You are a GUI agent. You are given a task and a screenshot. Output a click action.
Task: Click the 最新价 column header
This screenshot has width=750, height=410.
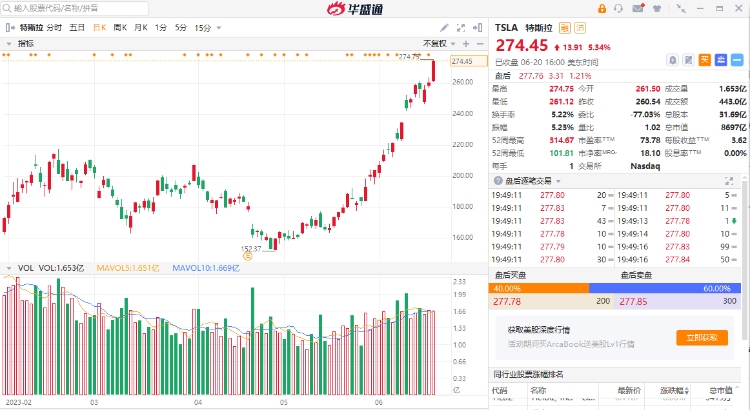pos(629,390)
